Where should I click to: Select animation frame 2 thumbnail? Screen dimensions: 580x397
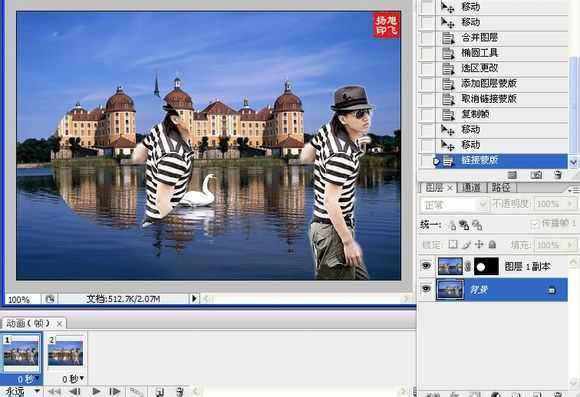point(65,353)
